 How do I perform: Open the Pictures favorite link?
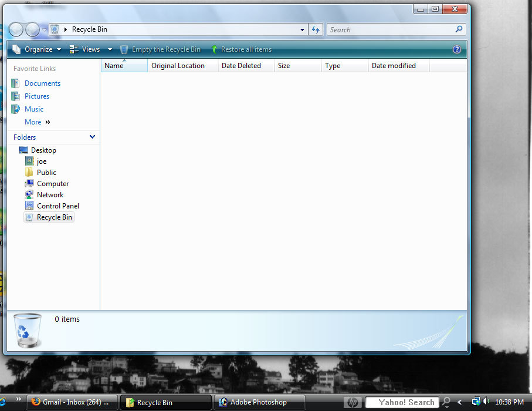click(x=37, y=96)
